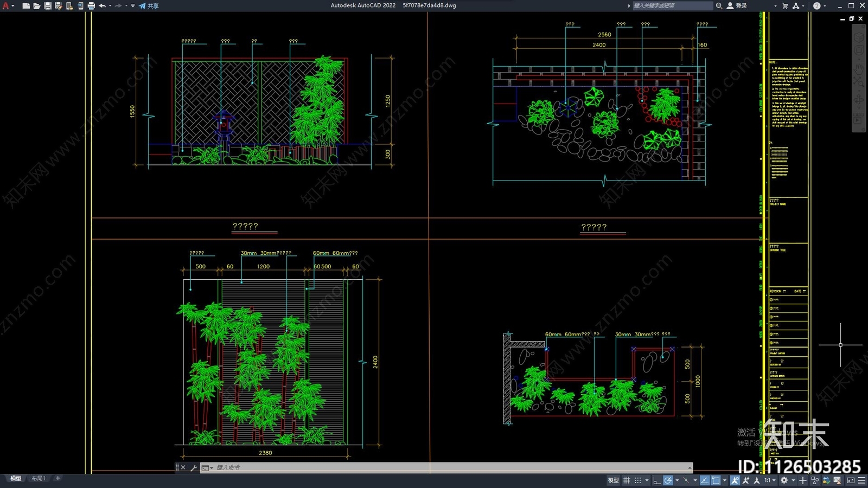Create a new drawing file

click(x=26, y=5)
